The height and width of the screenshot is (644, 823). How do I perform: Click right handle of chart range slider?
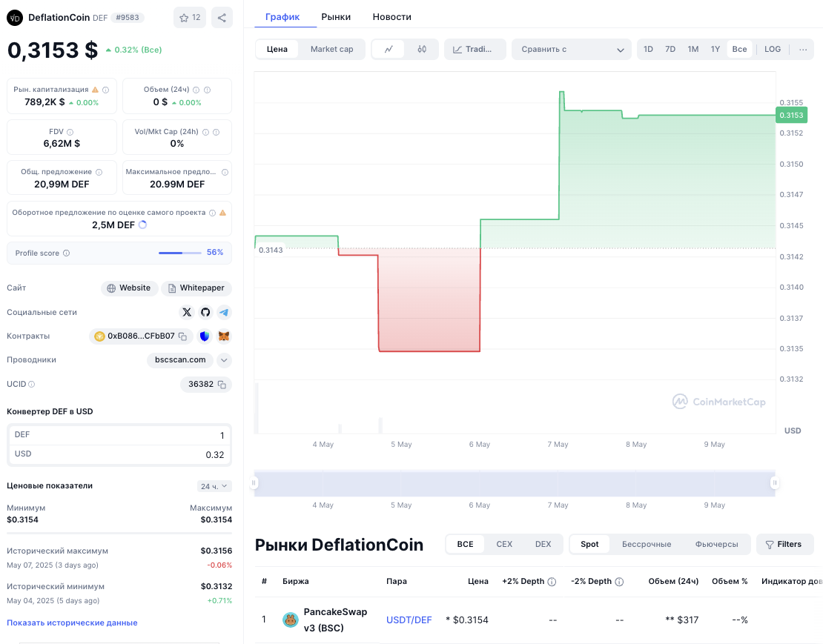click(x=774, y=483)
